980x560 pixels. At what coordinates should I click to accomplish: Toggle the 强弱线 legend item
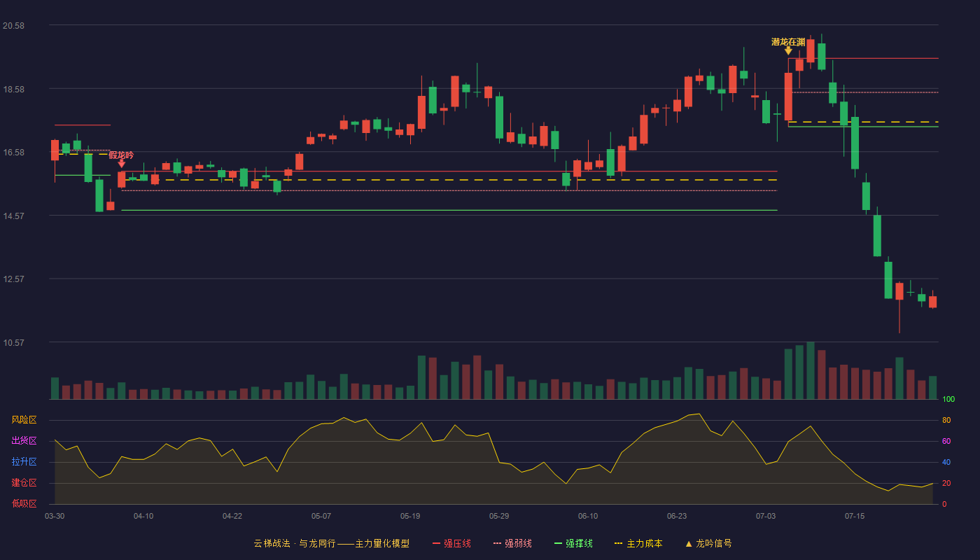(x=512, y=543)
